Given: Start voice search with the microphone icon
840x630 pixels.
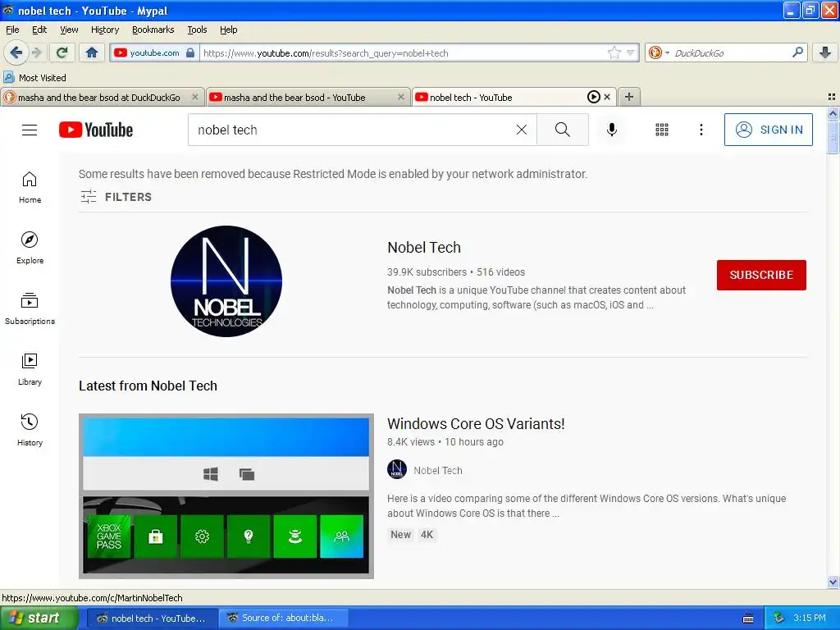Looking at the screenshot, I should pyautogui.click(x=612, y=130).
